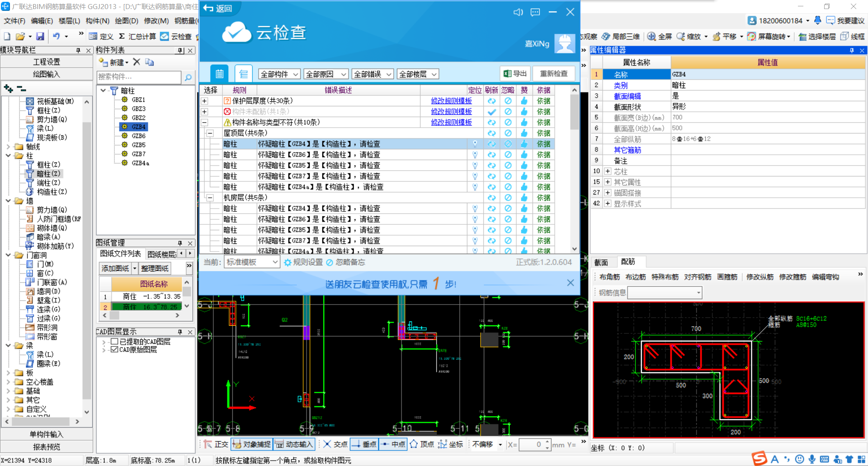Switch to the 配筋 tab
Screen dimensions: 868x466
tap(628, 262)
